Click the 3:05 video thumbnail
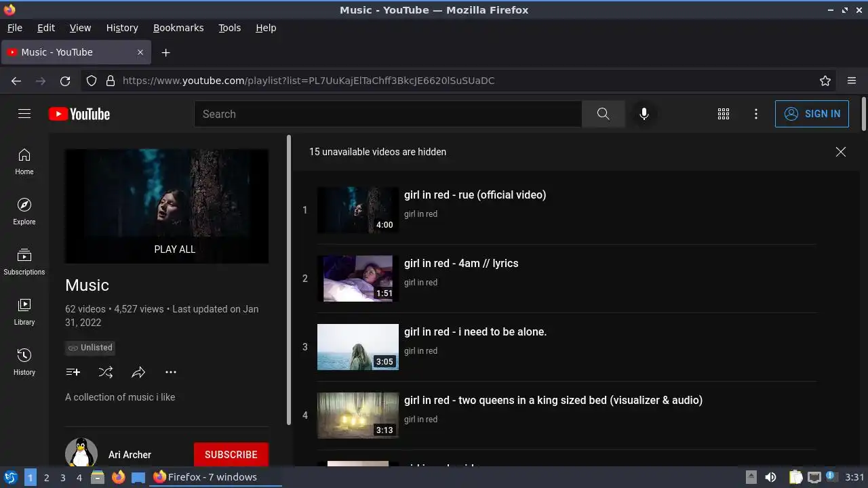Viewport: 868px width, 488px height. click(x=358, y=347)
